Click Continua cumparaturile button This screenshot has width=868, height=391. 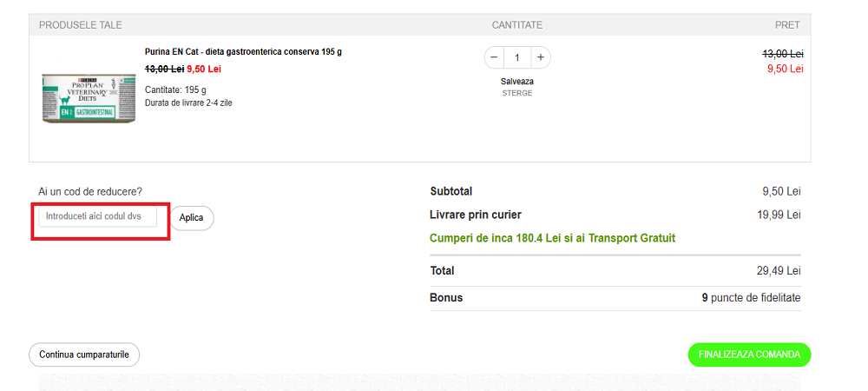pos(84,355)
